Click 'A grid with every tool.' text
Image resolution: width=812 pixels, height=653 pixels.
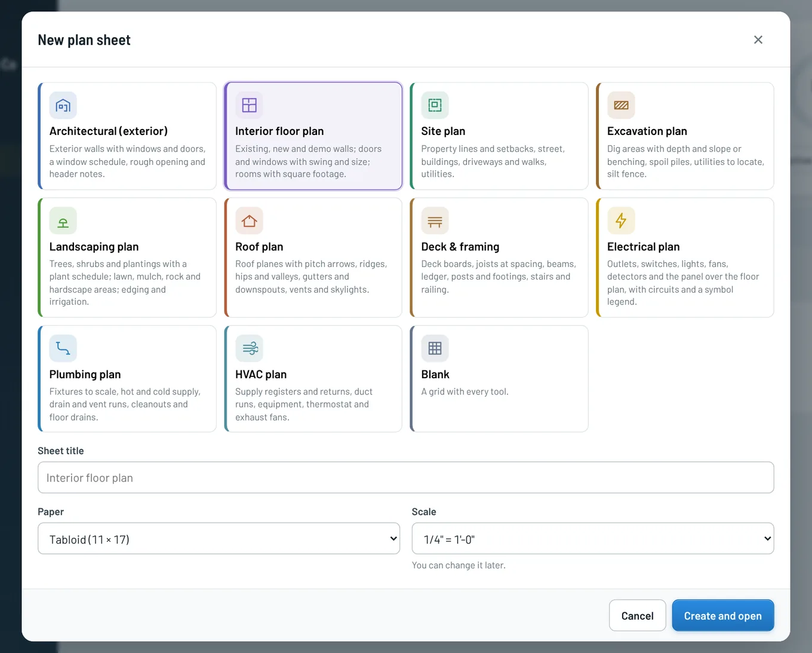[x=465, y=392]
